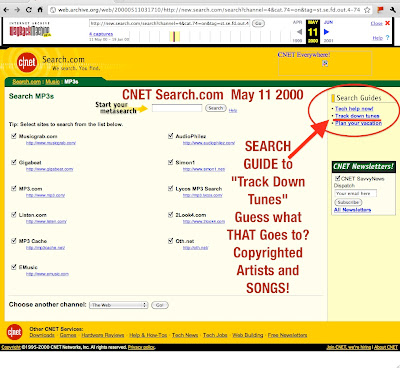Click the Wayback Machine logo
This screenshot has height=368, width=400.
tap(30, 30)
